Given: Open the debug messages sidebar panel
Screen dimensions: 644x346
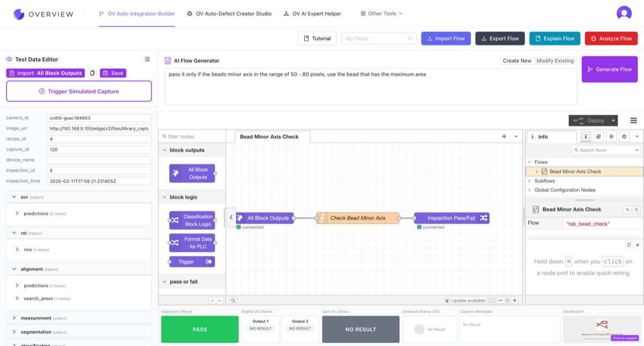Looking at the screenshot, I should 611,136.
